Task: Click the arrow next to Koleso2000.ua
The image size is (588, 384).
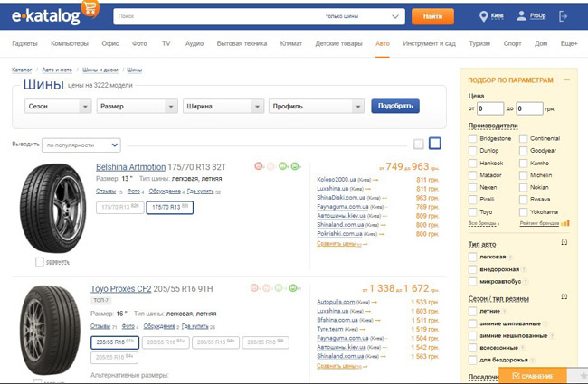Action: (375, 180)
